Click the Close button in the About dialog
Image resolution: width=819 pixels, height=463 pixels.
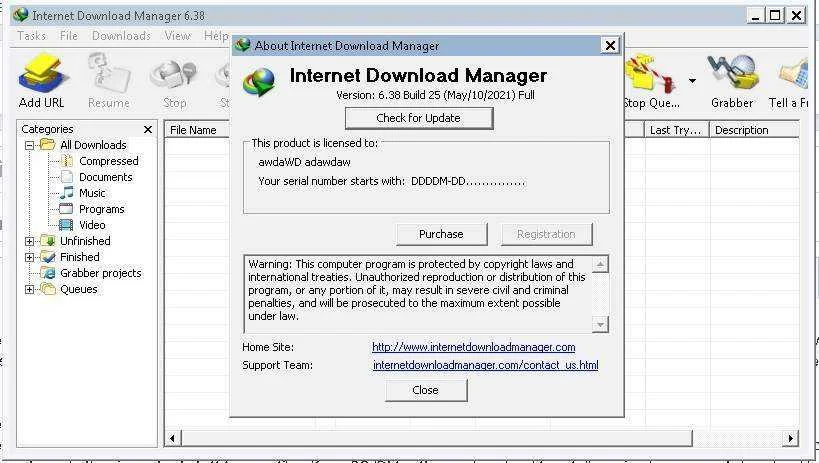point(426,390)
